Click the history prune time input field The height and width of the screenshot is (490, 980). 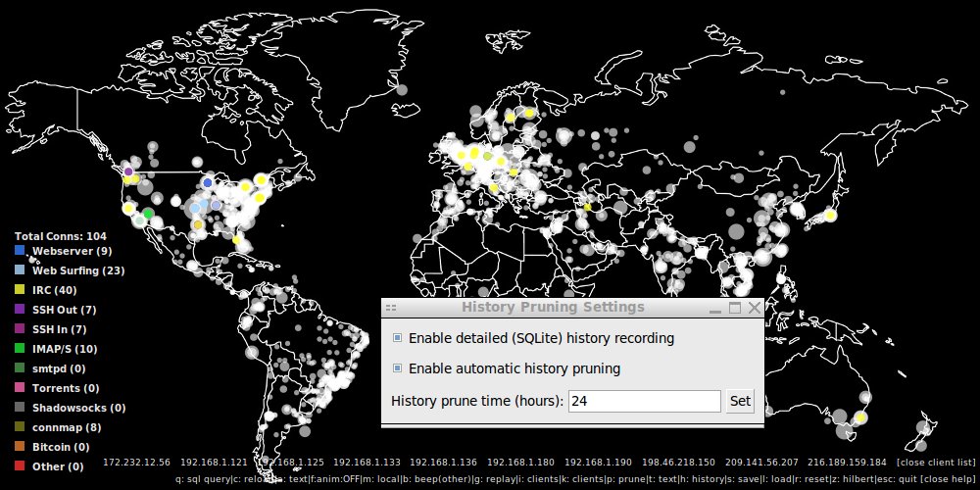tap(644, 401)
